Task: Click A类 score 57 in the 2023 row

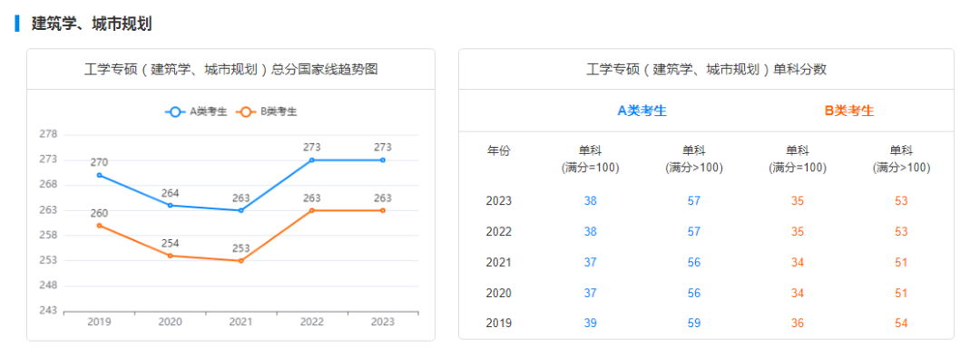Action: [x=694, y=201]
